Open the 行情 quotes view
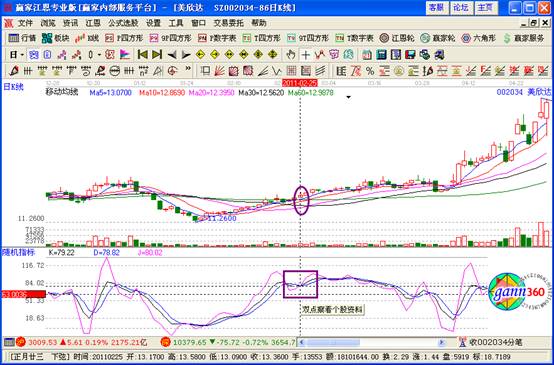554x365 pixels. pyautogui.click(x=22, y=38)
